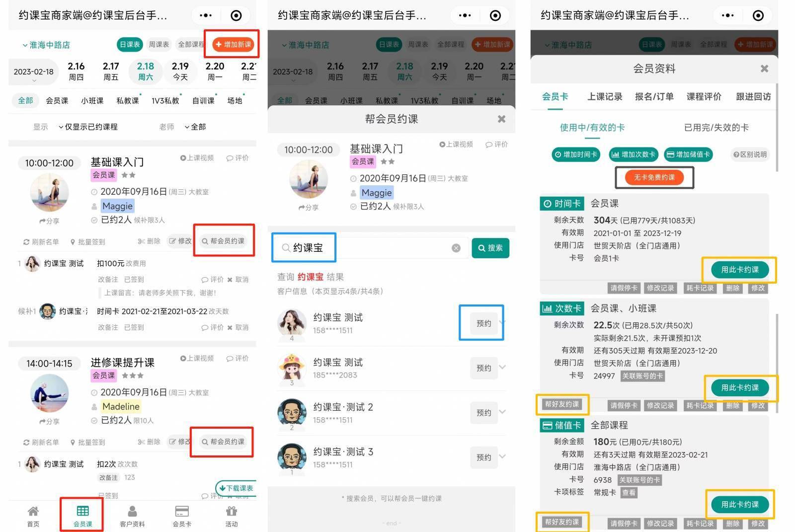Select 全部 course type tab
795x532 pixels.
click(25, 100)
